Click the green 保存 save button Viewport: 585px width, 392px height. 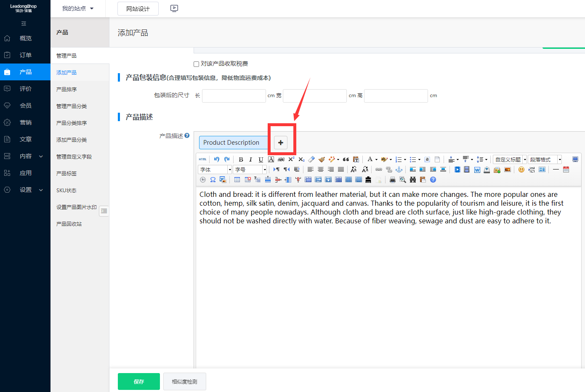[x=139, y=381]
